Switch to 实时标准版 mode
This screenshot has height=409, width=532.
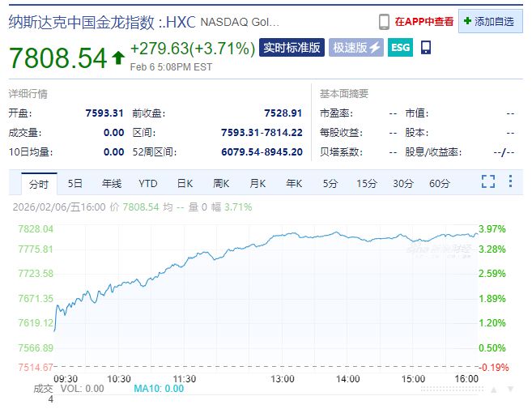click(292, 48)
